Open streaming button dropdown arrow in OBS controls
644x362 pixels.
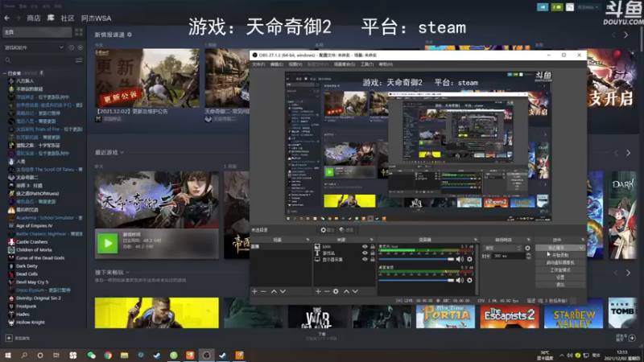point(580,248)
